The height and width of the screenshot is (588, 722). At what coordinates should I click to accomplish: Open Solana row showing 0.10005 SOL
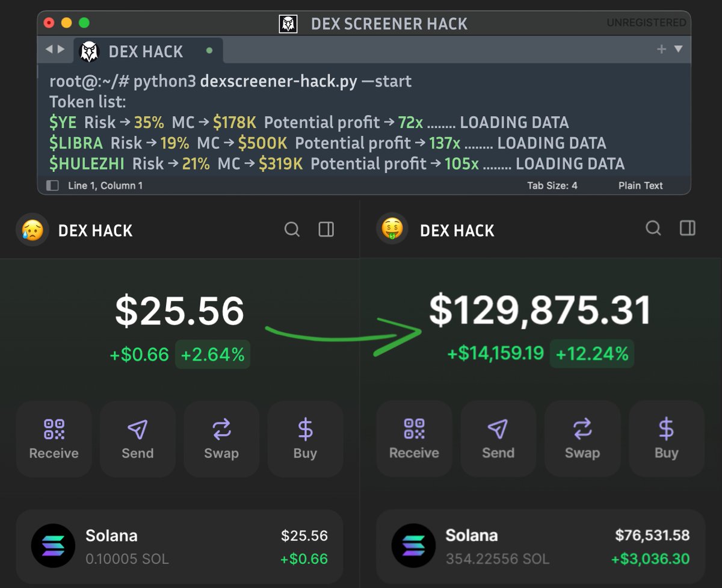[x=179, y=546]
